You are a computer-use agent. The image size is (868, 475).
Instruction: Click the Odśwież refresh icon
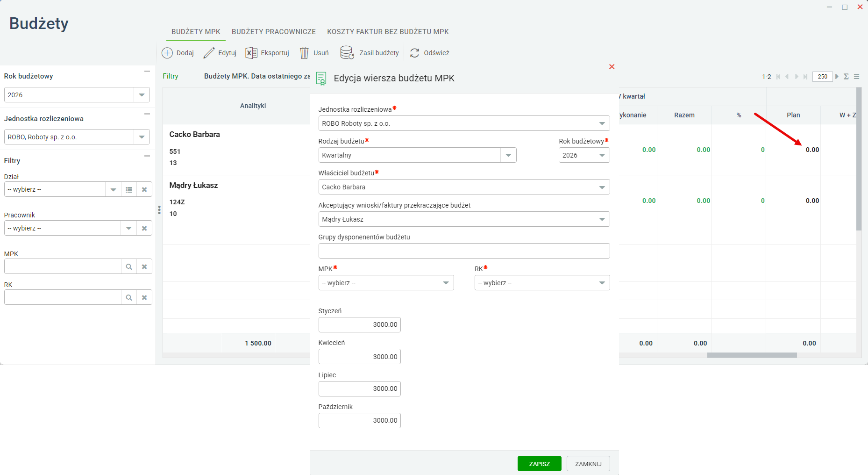[x=414, y=53]
